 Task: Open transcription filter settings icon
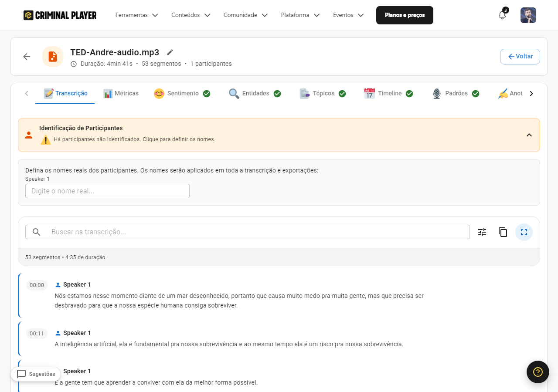(x=482, y=232)
